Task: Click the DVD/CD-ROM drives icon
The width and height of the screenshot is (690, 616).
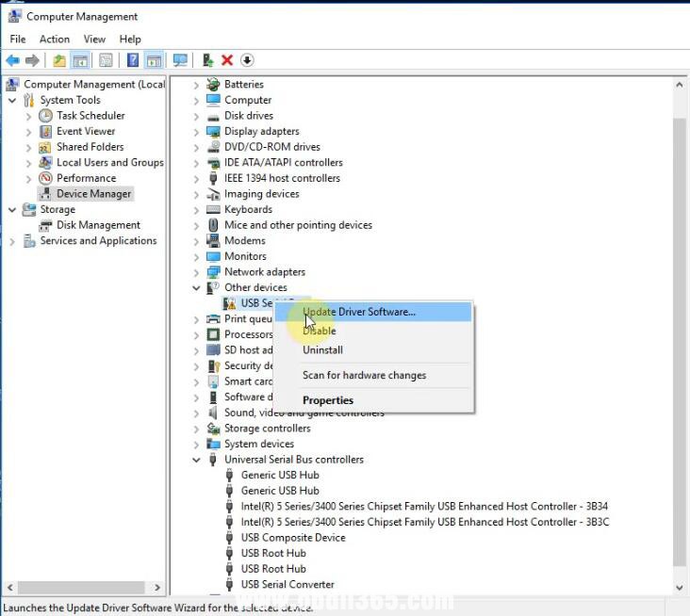Action: [x=213, y=147]
